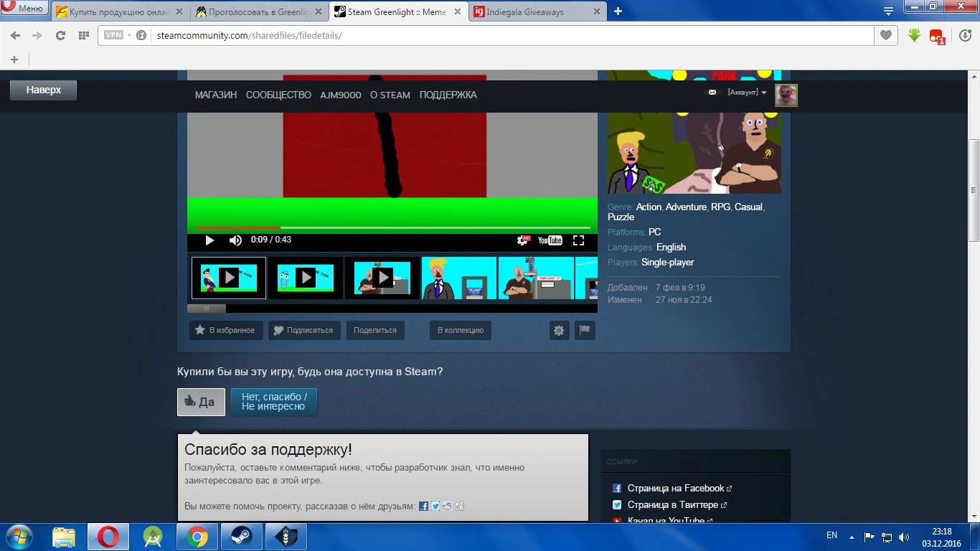The image size is (980, 551).
Task: Switch to Купить продукцию онлайн tab
Action: pos(120,11)
